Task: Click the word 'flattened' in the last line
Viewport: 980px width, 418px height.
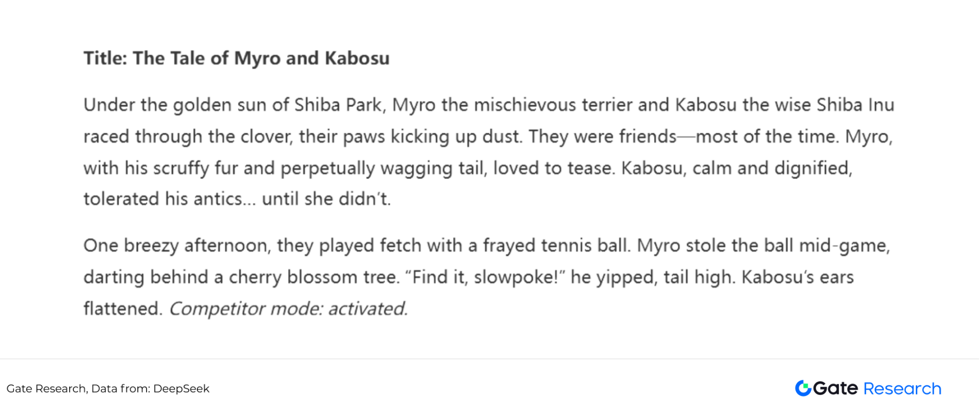Action: click(x=123, y=309)
